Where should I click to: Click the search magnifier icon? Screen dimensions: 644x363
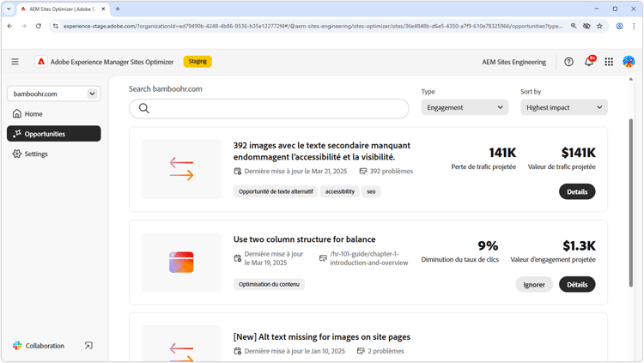(143, 108)
